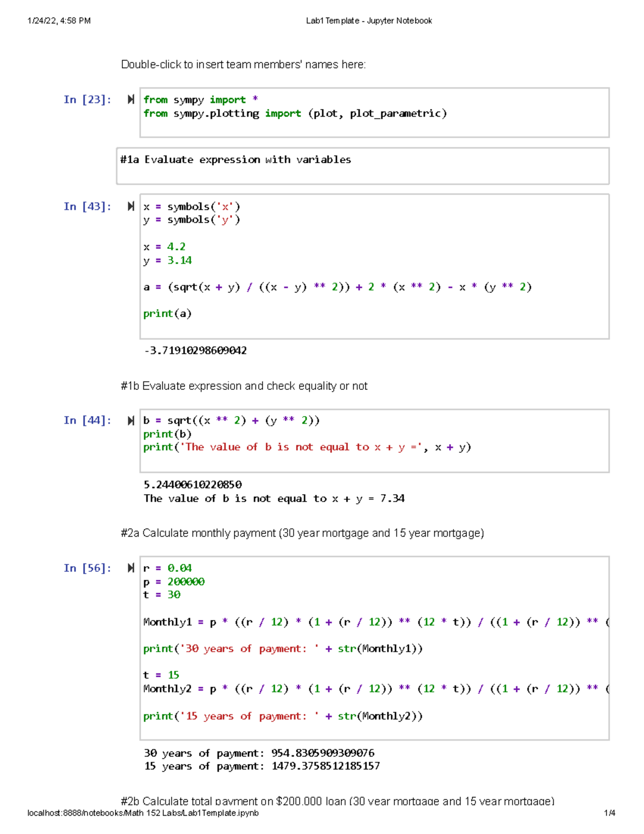Click the 'Lab1 Template - Jupyter Notebook' page title
The image size is (644, 834).
pyautogui.click(x=369, y=21)
